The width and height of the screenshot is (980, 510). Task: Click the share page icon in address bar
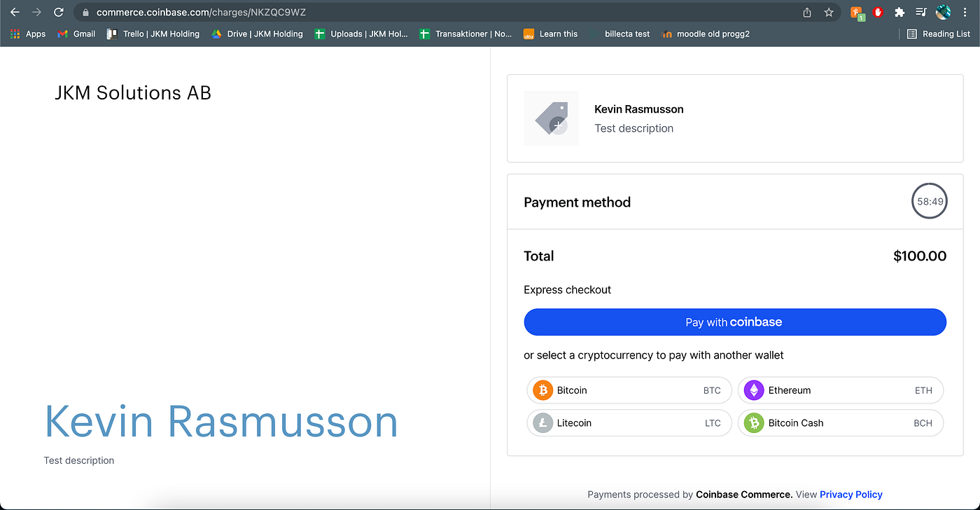tap(807, 13)
